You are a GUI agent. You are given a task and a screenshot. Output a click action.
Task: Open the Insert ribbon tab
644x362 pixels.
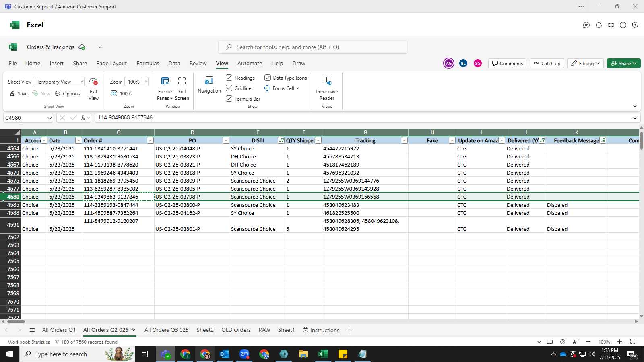(57, 64)
